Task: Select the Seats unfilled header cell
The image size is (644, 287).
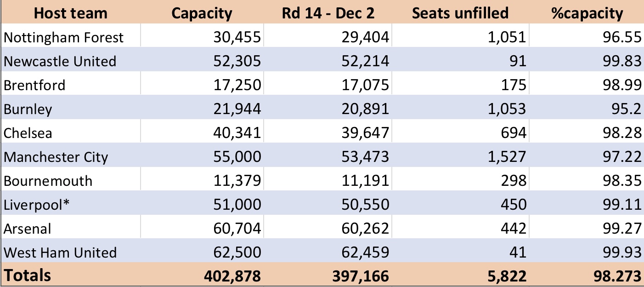Action: pos(460,13)
